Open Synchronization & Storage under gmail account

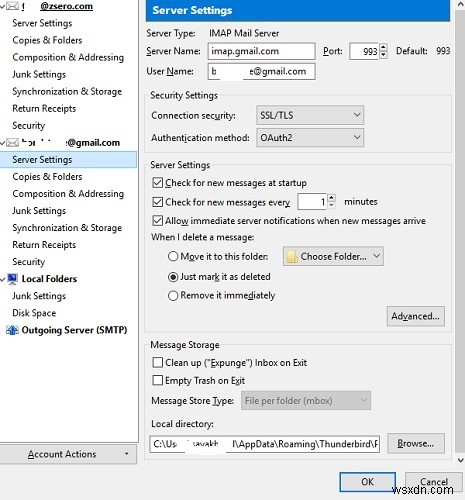tap(67, 228)
